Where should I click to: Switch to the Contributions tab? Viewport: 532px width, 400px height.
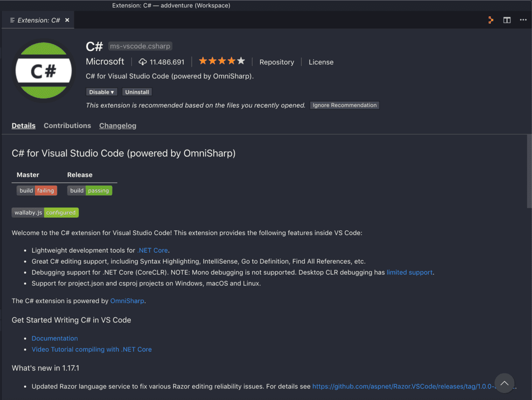67,125
